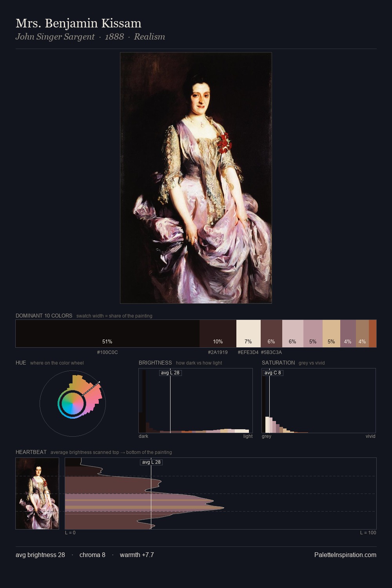The height and width of the screenshot is (588, 392).
Task: Select the 6% pale pink swatch
Action: click(292, 334)
